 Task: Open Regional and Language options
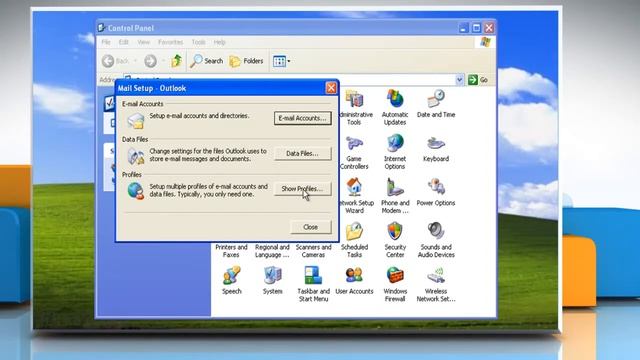coord(272,251)
